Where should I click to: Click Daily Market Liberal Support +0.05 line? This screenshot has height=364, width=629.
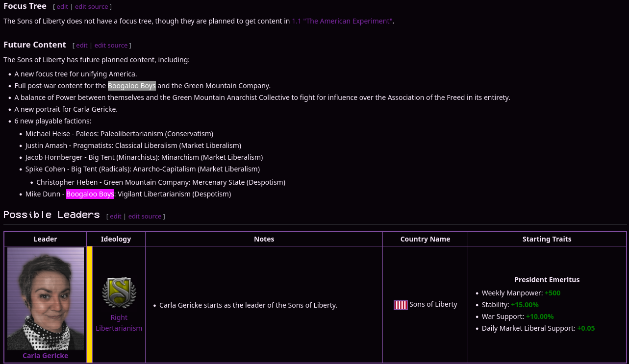[x=538, y=328]
